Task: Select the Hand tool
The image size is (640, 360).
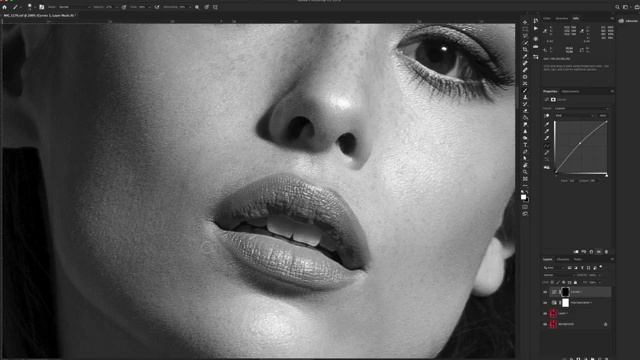Action: (525, 165)
